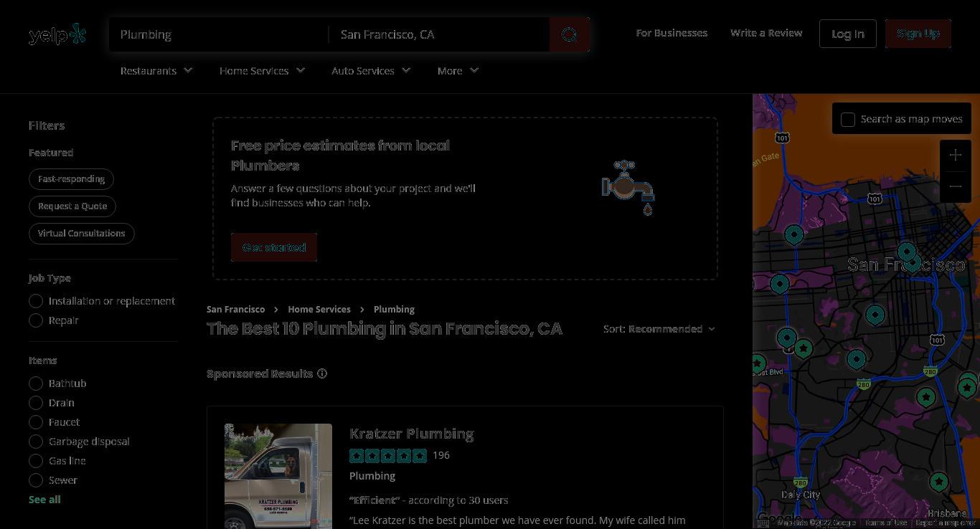Zoom out on the map
This screenshot has height=529, width=980.
coord(955,186)
